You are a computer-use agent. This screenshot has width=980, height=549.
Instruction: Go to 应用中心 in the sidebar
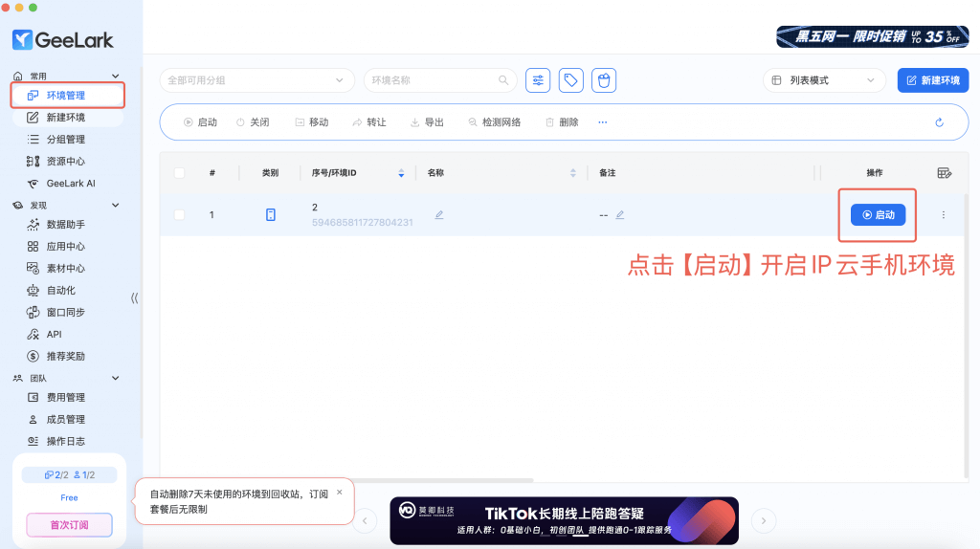coord(66,246)
